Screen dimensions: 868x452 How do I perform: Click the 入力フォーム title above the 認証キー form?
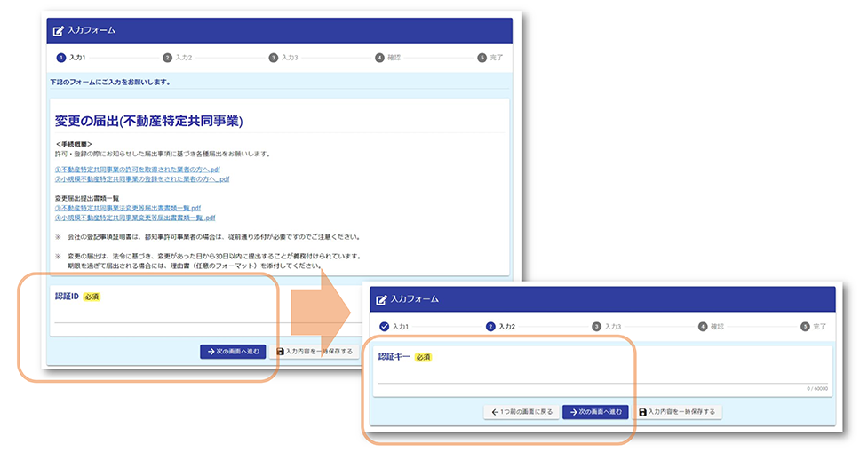coord(415,299)
